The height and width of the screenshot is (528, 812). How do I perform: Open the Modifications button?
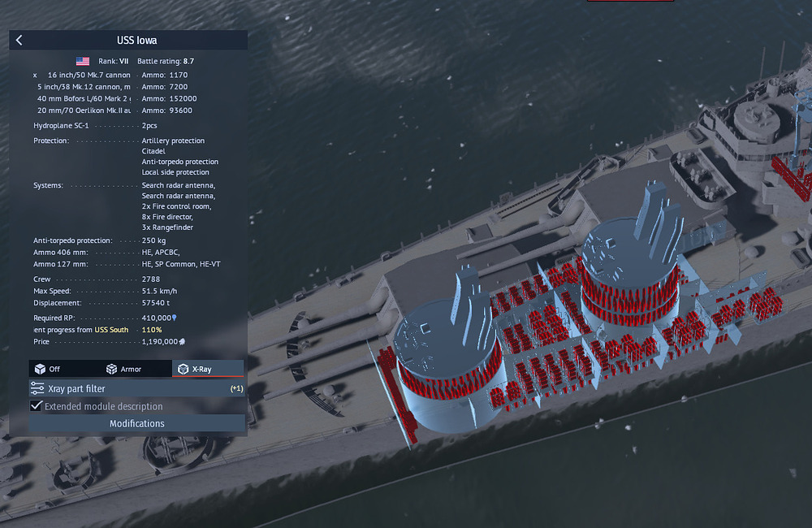click(137, 423)
